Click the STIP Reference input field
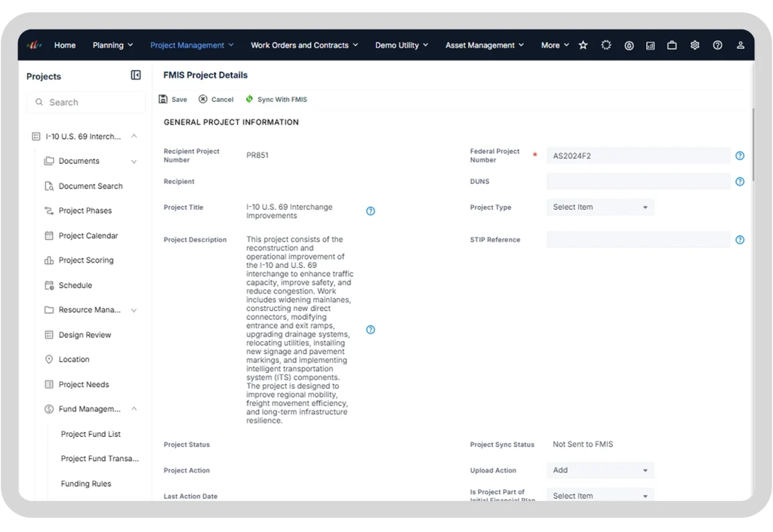This screenshot has width=773, height=532. [638, 240]
